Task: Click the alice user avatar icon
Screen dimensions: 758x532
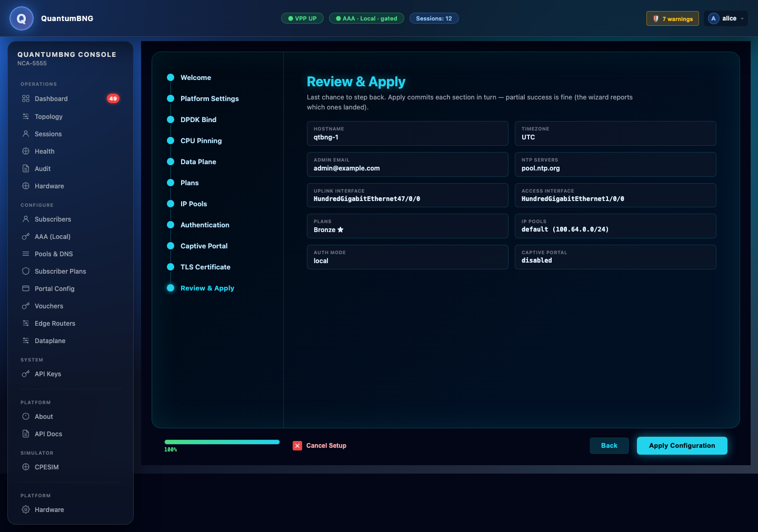Action: (x=714, y=18)
